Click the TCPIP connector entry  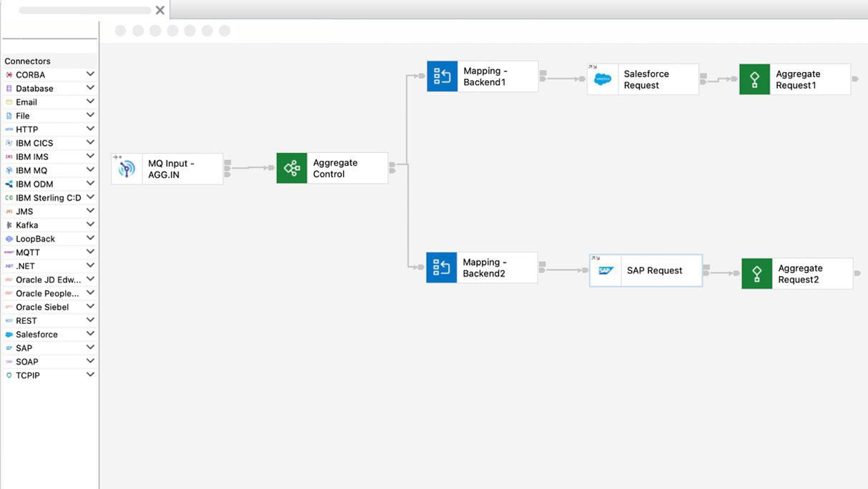click(27, 375)
